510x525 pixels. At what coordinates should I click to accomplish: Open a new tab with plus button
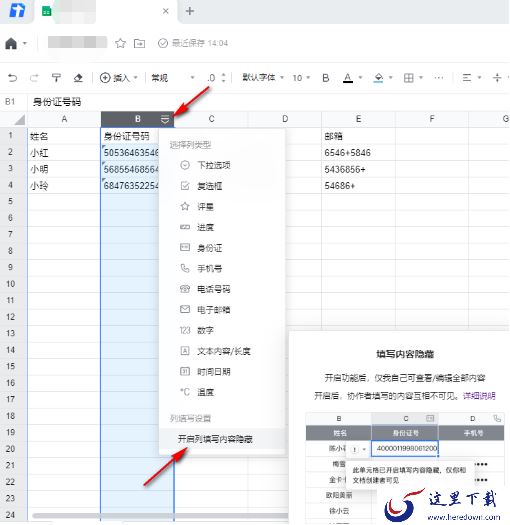pos(190,11)
